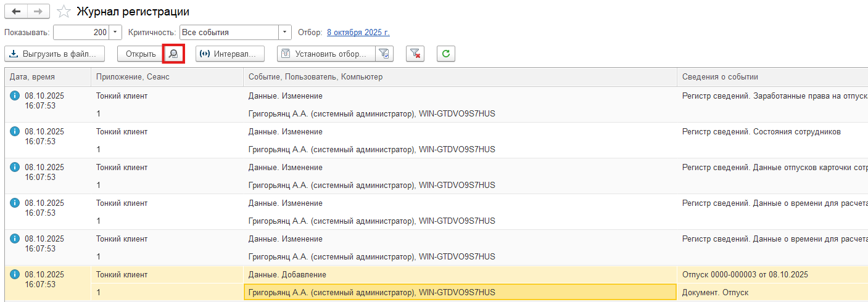868x302 pixels.
Task: Click info icon of first event row
Action: coord(15,96)
